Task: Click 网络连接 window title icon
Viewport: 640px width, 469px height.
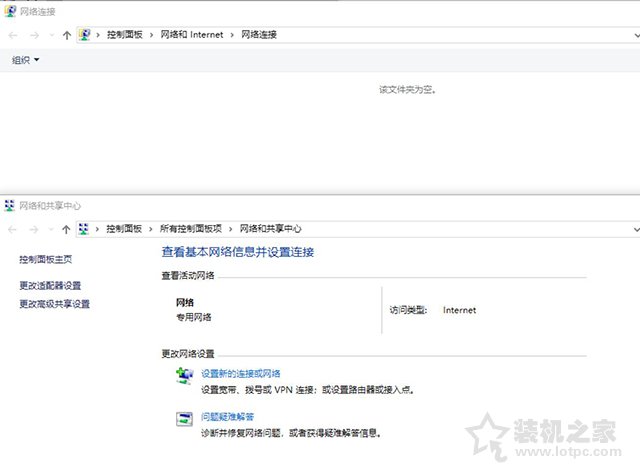Action: (10, 11)
